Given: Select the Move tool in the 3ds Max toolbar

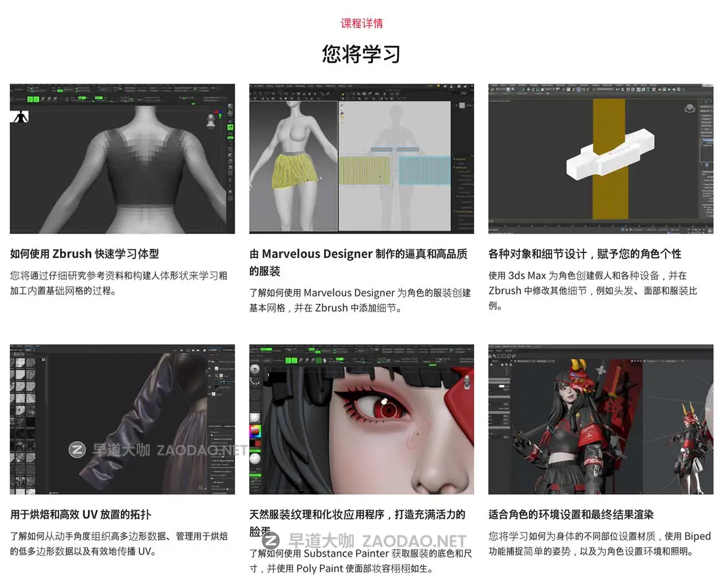Looking at the screenshot, I should tap(528, 90).
